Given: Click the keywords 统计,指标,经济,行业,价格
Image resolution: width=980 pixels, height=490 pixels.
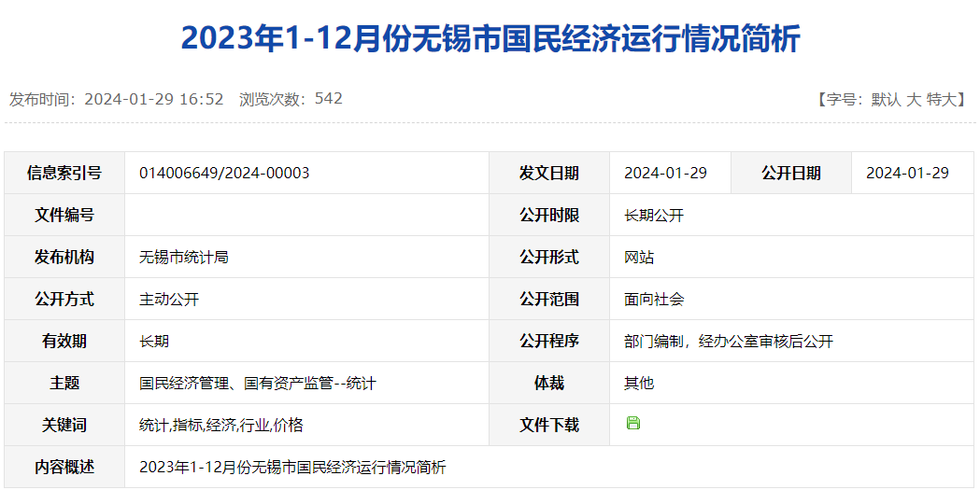Looking at the screenshot, I should [221, 425].
